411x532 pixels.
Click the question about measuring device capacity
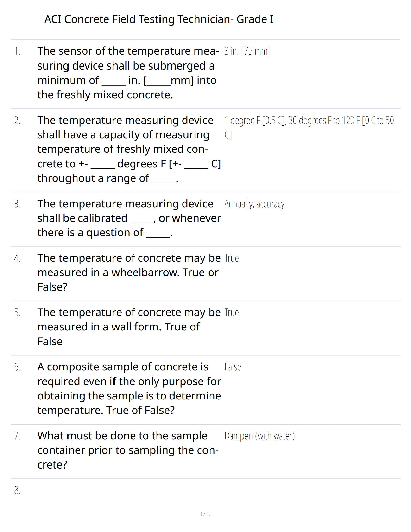[129, 149]
